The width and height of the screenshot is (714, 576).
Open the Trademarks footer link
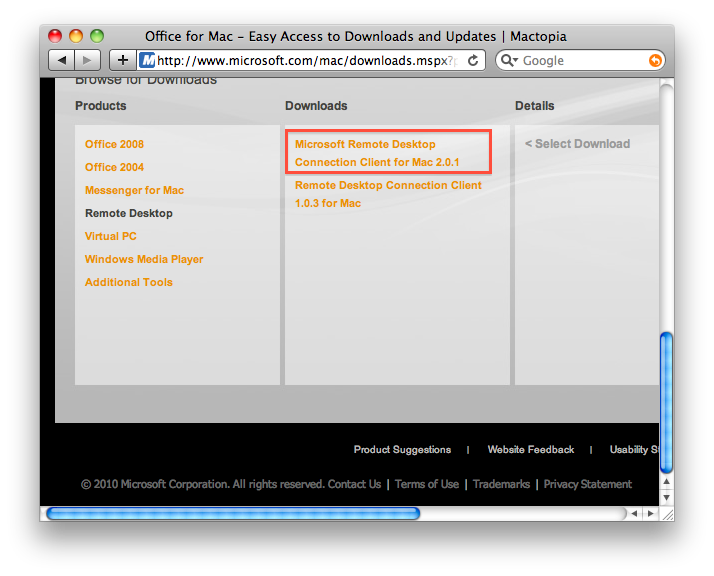pyautogui.click(x=501, y=484)
